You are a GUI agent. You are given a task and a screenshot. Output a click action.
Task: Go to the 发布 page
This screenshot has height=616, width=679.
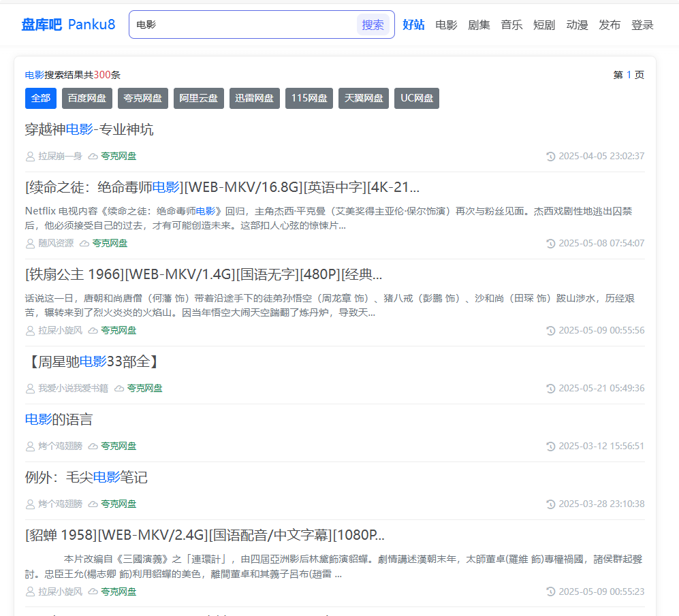[x=610, y=25]
